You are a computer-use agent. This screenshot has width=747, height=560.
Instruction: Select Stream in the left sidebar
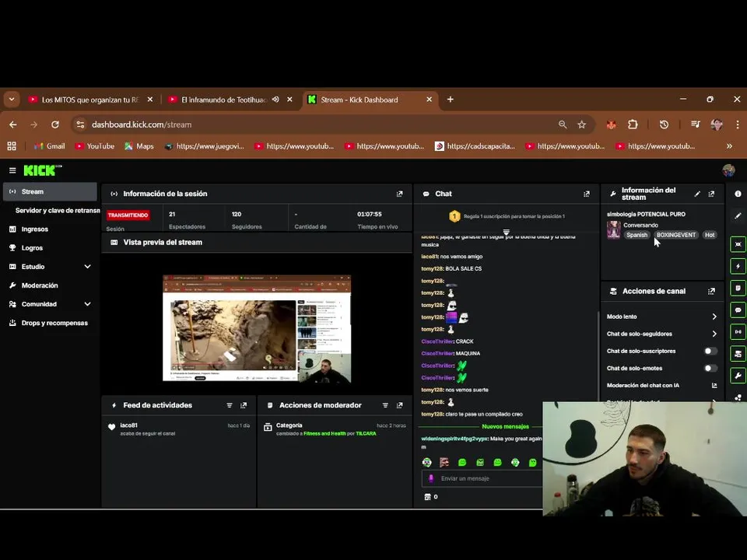click(50, 191)
